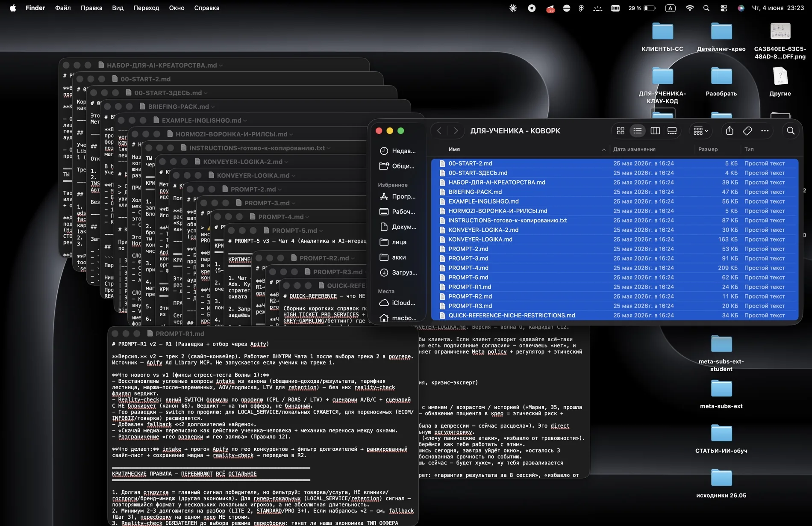812x526 pixels.
Task: Switch Finder to list view
Action: [x=638, y=131]
